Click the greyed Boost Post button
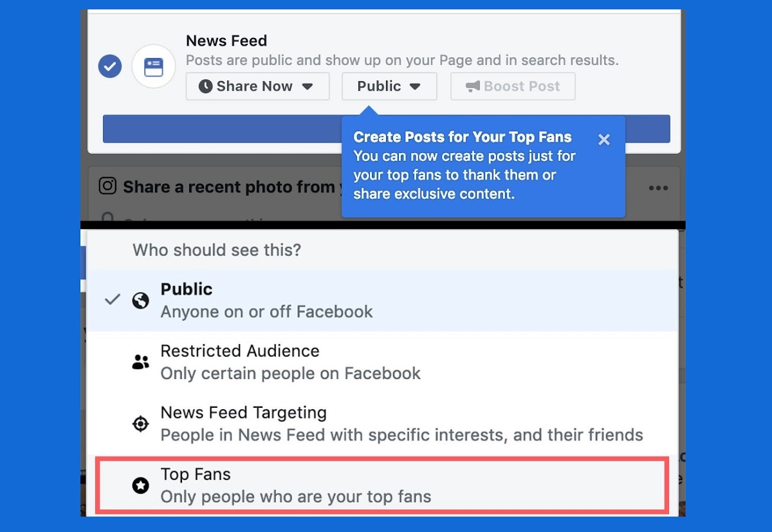This screenshot has height=532, width=772. [x=513, y=86]
